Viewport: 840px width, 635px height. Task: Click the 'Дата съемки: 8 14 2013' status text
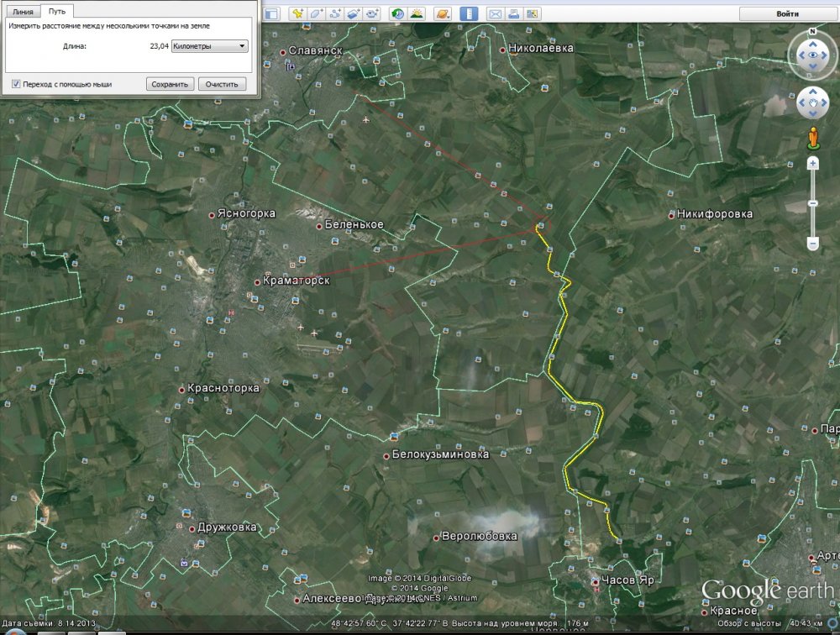pos(49,623)
